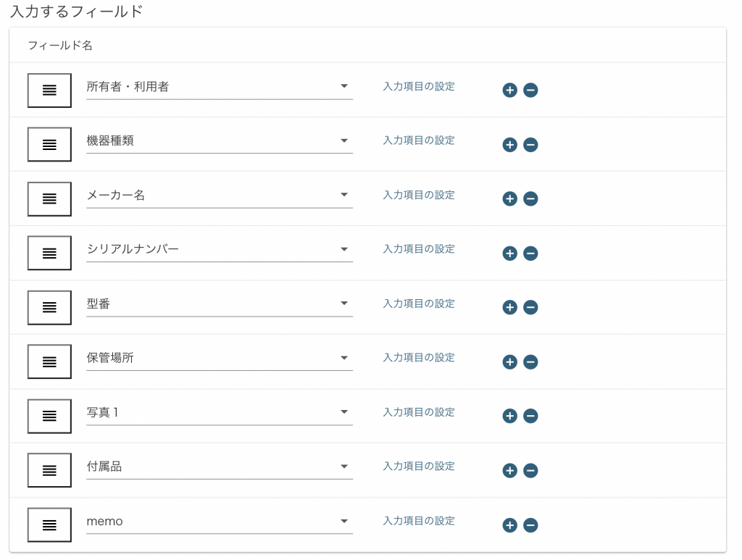Open the シリアルナンバー field selector
The image size is (742, 560).
(x=220, y=250)
